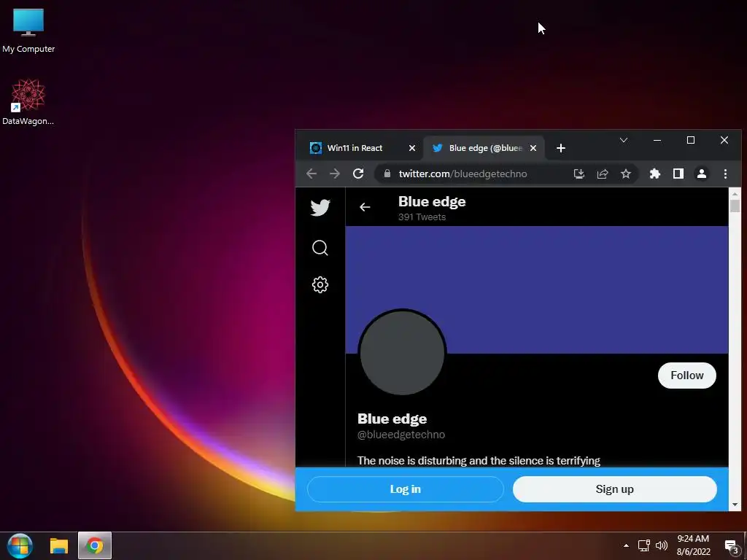Close the Win11 in React tab
747x560 pixels.
click(412, 148)
